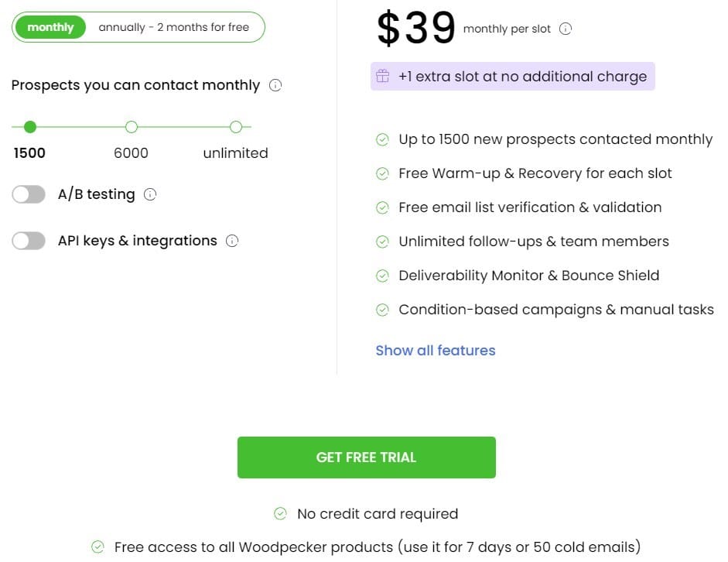Image resolution: width=728 pixels, height=562 pixels.
Task: Click the info icon next to A/B testing
Action: 150,194
